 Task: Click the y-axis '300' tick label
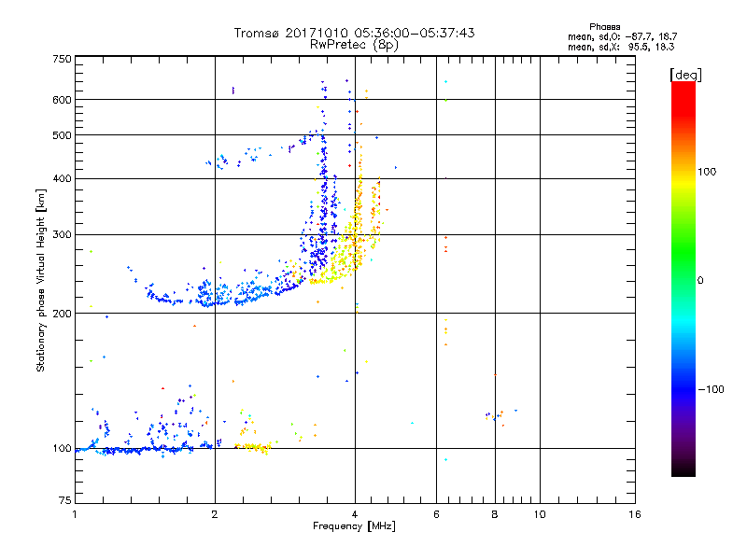(62, 235)
